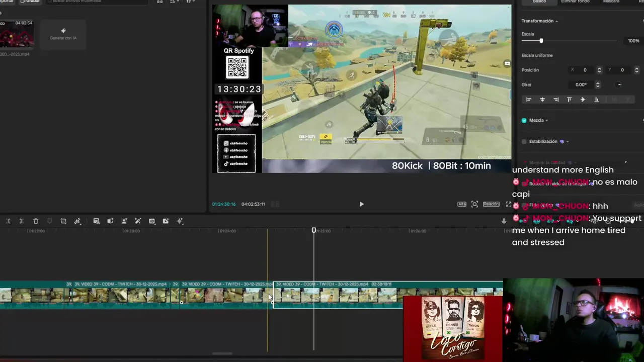The image size is (644, 362).
Task: Enable the Estabilización checkbox
Action: click(524, 142)
